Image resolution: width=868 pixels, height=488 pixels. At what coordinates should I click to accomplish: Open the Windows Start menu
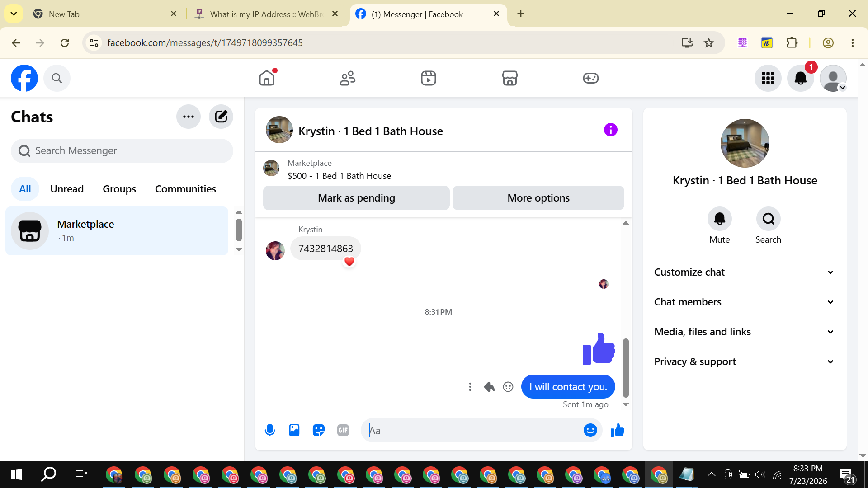pyautogui.click(x=16, y=474)
